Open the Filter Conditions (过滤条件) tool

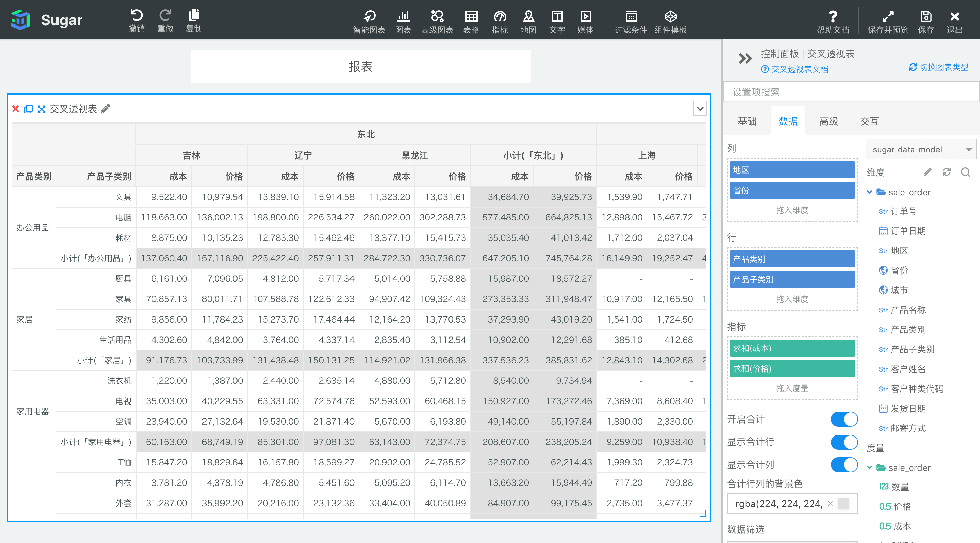[631, 22]
